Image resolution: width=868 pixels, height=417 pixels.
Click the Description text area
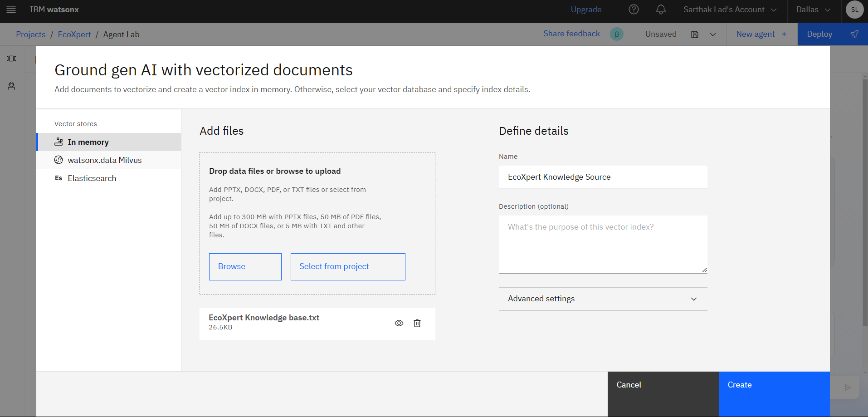[603, 245]
